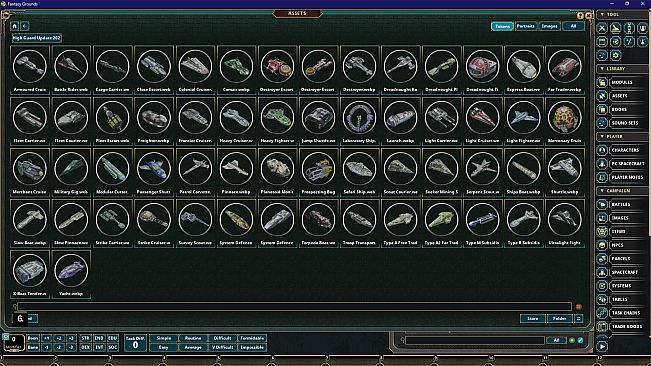The height and width of the screenshot is (366, 651).
Task: Open the Items campaign icon
Action: click(602, 232)
